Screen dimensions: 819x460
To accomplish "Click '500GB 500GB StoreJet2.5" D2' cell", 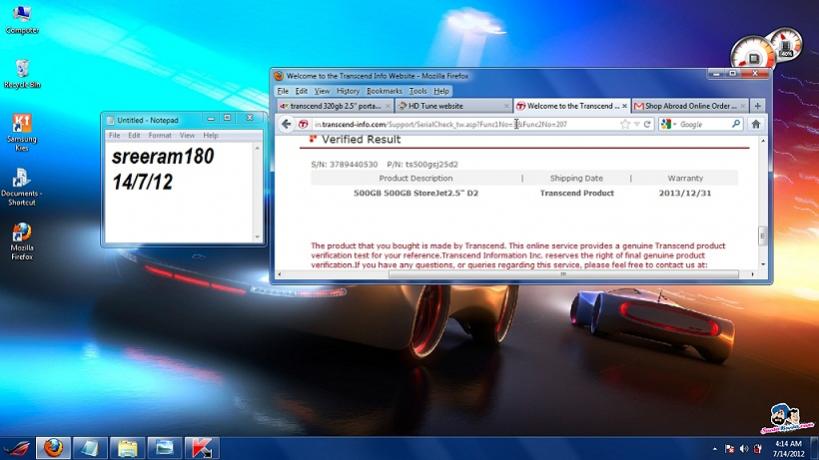I will click(x=416, y=193).
